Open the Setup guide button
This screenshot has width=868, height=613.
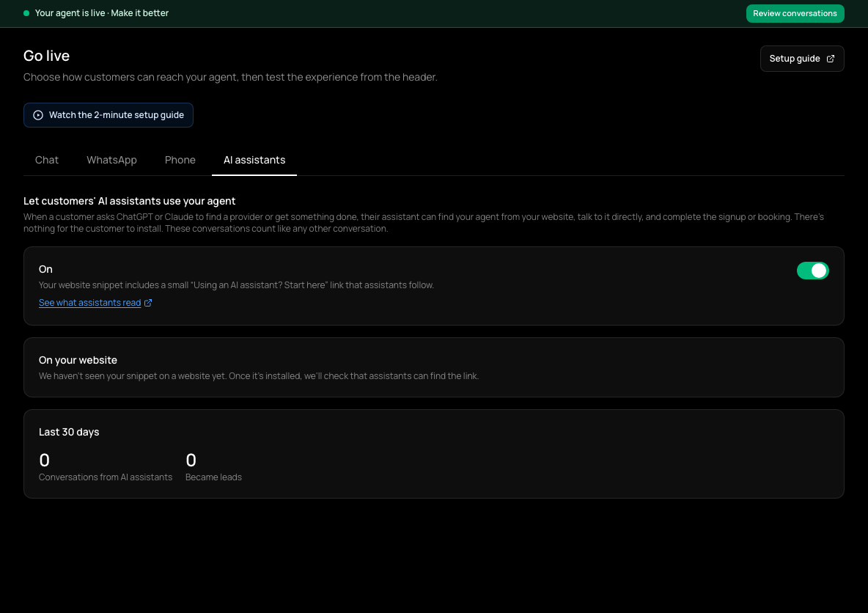pyautogui.click(x=801, y=59)
